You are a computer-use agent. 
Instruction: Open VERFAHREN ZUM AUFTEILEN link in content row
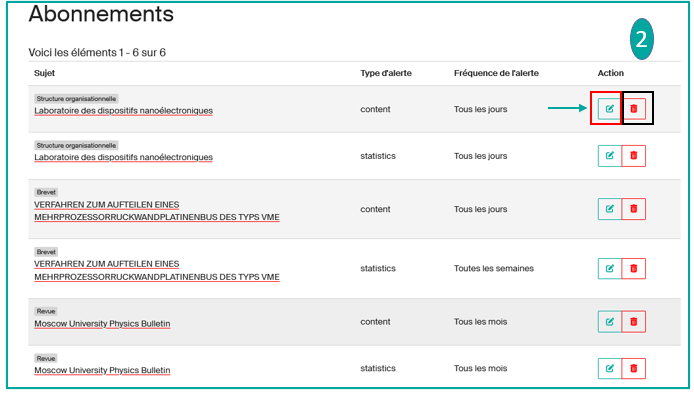pyautogui.click(x=157, y=211)
